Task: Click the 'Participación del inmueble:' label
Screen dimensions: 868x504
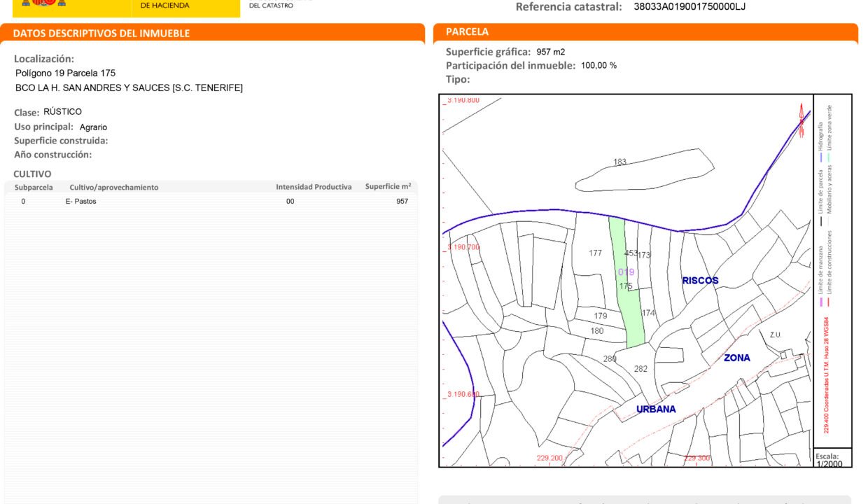Action: coord(511,66)
